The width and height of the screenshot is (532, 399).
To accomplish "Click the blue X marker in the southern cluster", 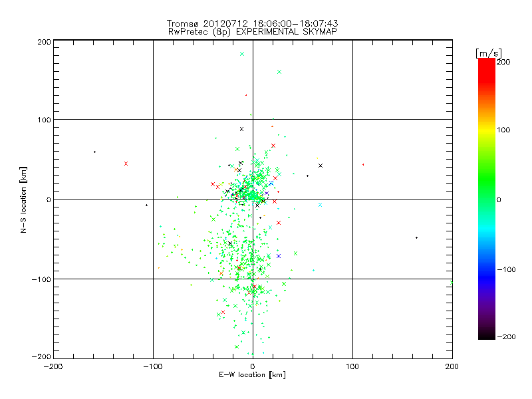I will pyautogui.click(x=279, y=256).
